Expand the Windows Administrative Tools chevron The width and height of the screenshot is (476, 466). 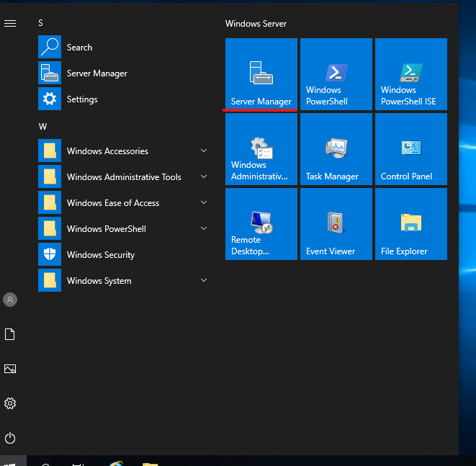(204, 176)
